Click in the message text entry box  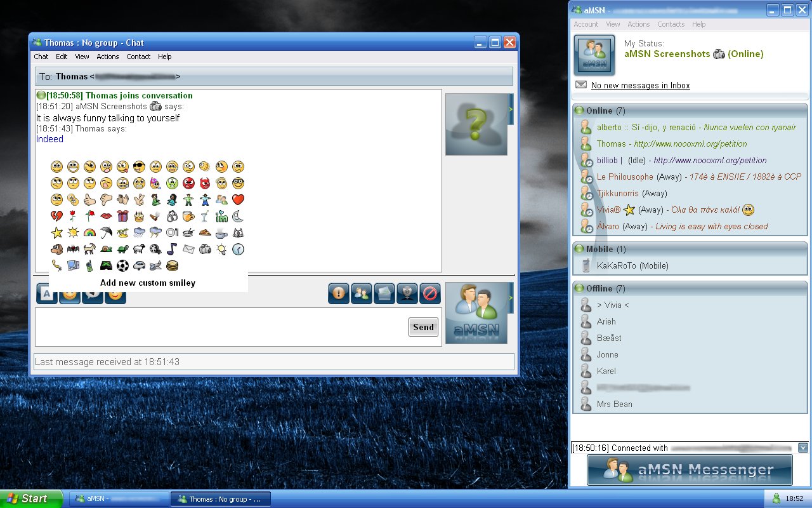pos(221,327)
